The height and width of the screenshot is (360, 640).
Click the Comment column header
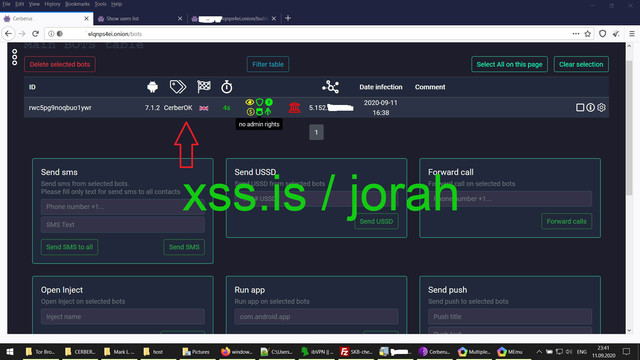430,87
